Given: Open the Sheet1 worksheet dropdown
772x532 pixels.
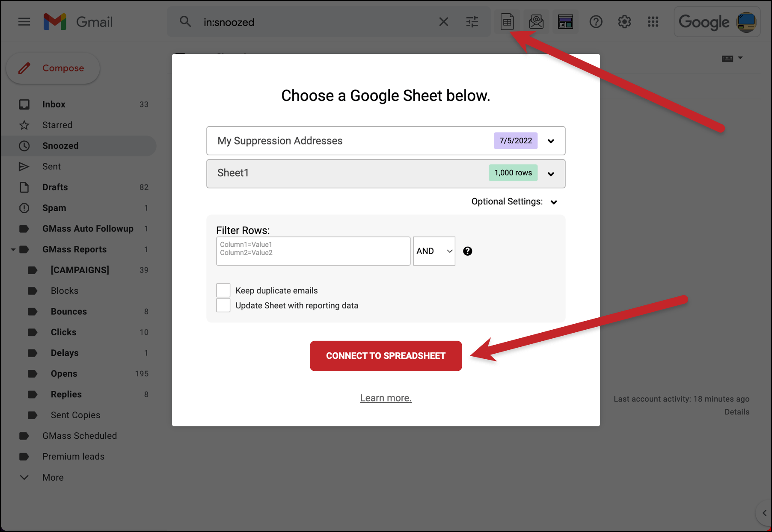Looking at the screenshot, I should (x=386, y=174).
